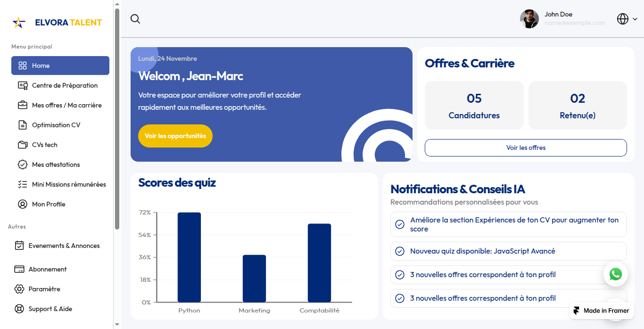Go to Mes offres / Ma carrière
The height and width of the screenshot is (329, 644).
66,105
